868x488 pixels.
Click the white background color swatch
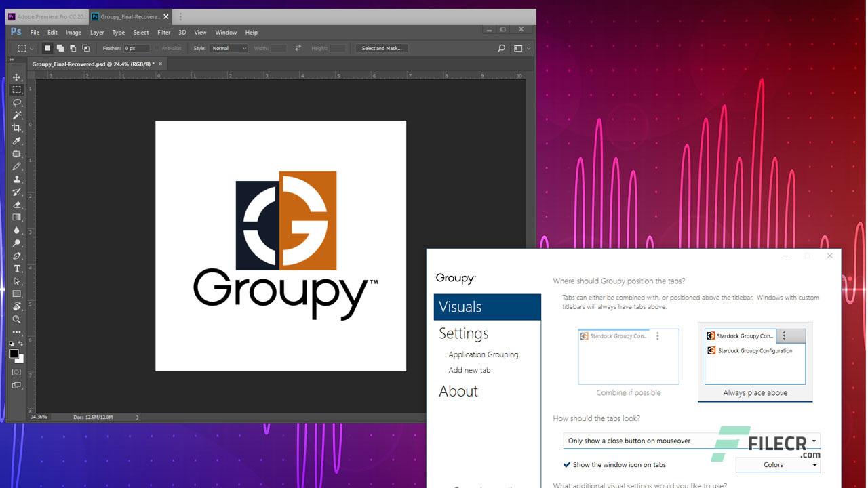(x=21, y=360)
